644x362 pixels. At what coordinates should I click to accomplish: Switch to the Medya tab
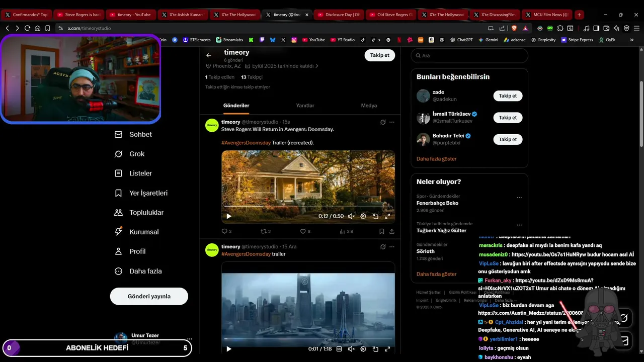coord(369,106)
